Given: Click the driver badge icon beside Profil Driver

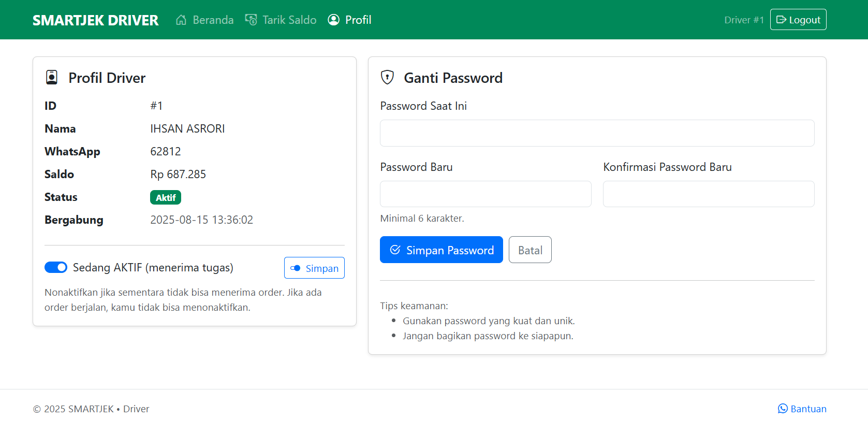Looking at the screenshot, I should 52,78.
